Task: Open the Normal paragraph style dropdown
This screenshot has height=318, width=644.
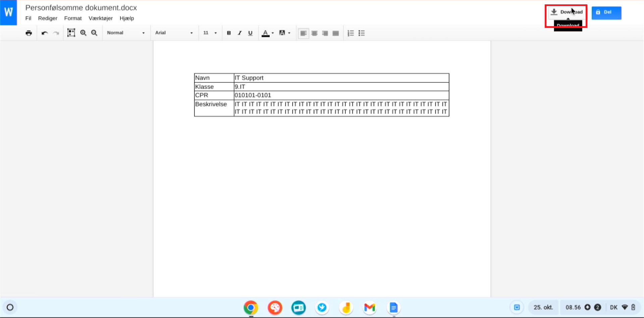Action: (x=126, y=33)
